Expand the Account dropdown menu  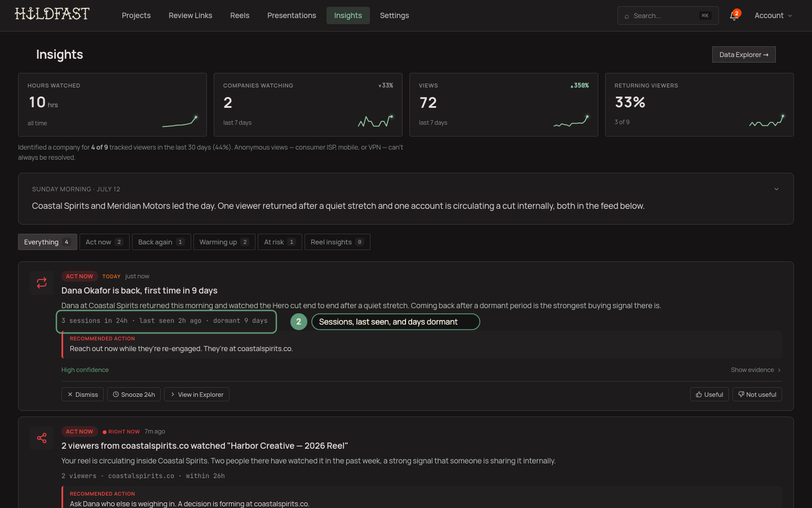coord(773,16)
